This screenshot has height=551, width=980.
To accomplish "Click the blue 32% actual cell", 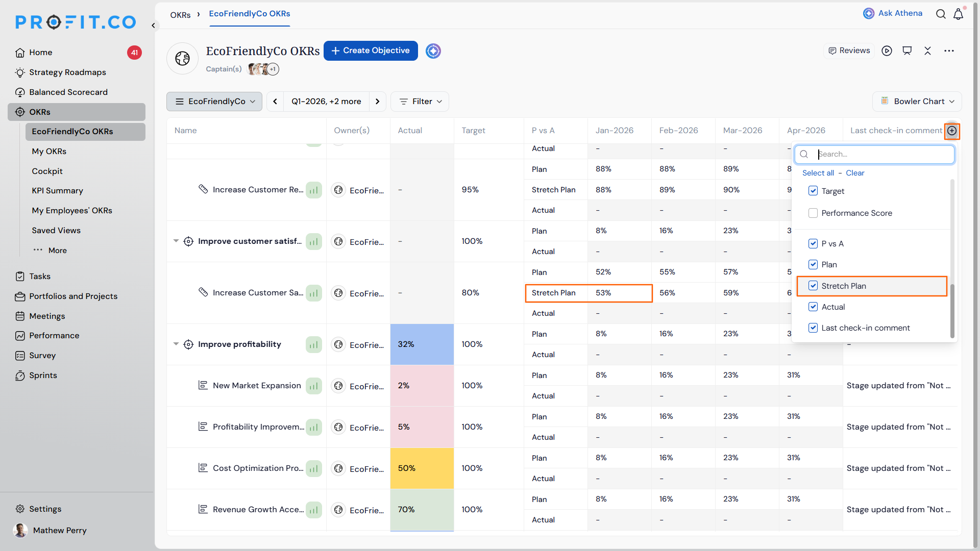I will pyautogui.click(x=422, y=344).
